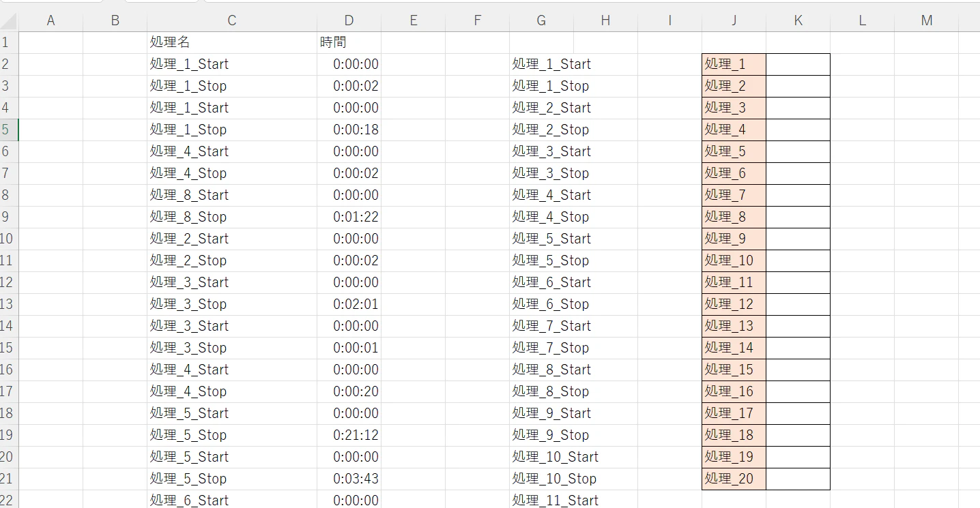The width and height of the screenshot is (980, 508).
Task: Select the orange 処理_20 cell
Action: [x=734, y=479]
